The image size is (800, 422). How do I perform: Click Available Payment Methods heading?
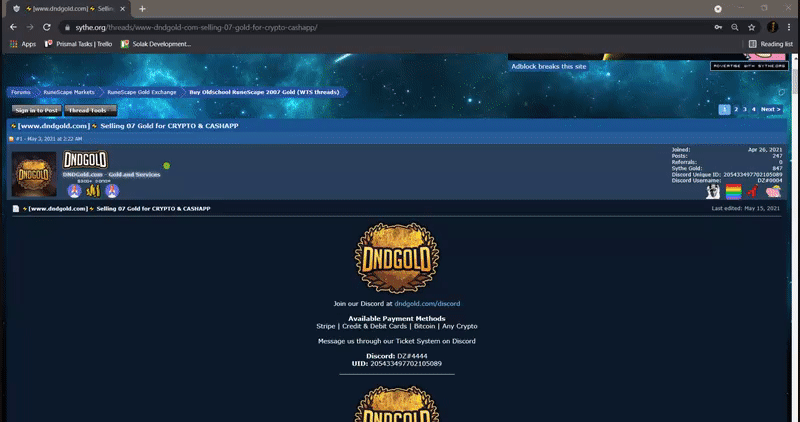tap(397, 318)
